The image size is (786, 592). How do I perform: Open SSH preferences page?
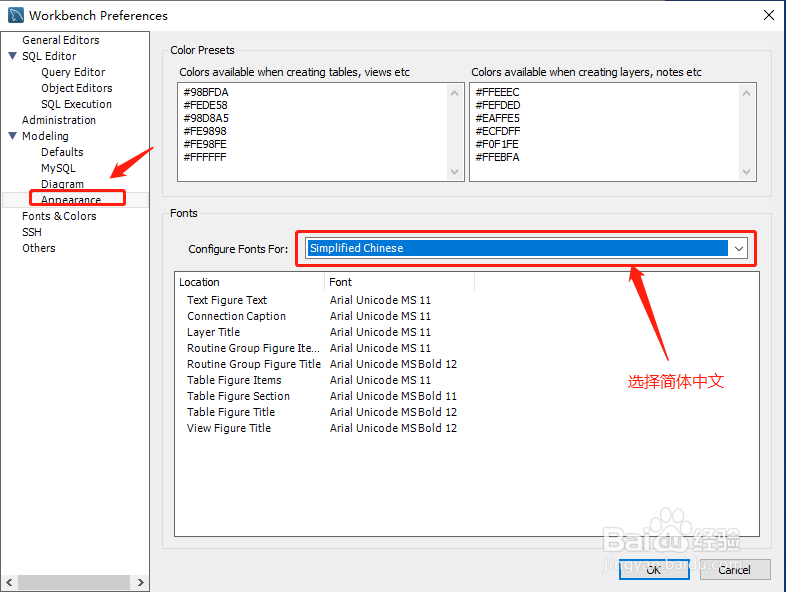[32, 232]
